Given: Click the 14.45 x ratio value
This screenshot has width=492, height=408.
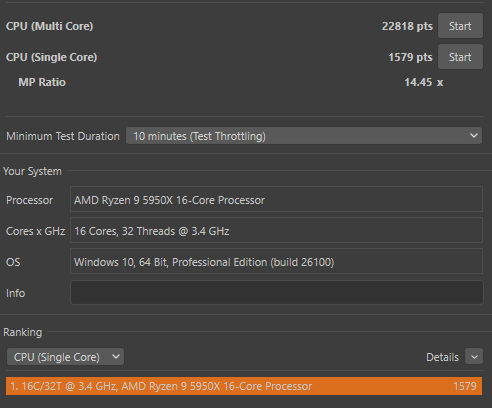Looking at the screenshot, I should coord(424,82).
